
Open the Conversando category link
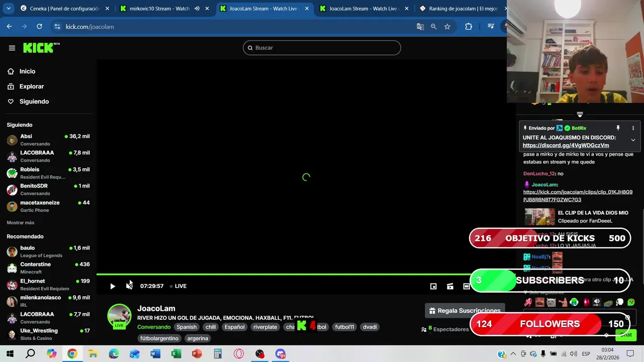154,327
